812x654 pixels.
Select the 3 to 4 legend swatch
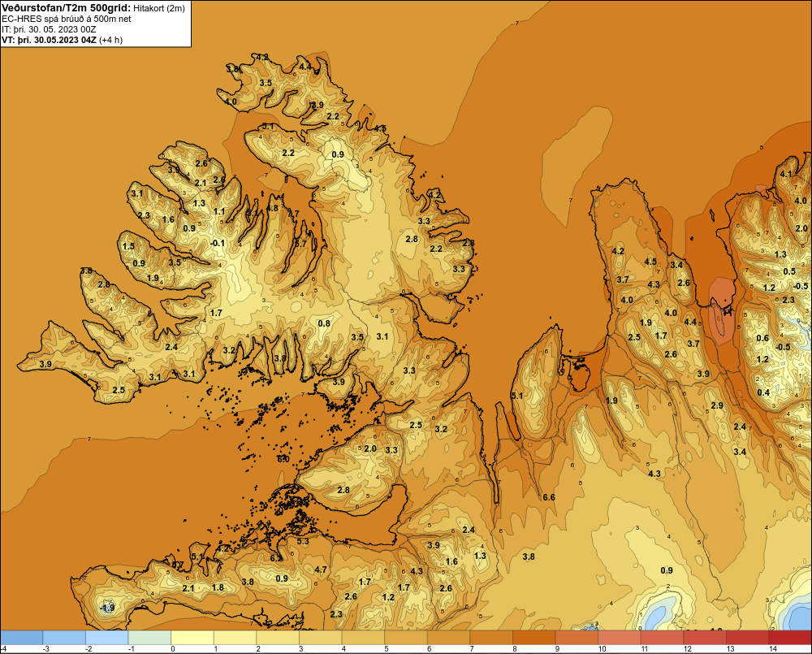[x=320, y=638]
